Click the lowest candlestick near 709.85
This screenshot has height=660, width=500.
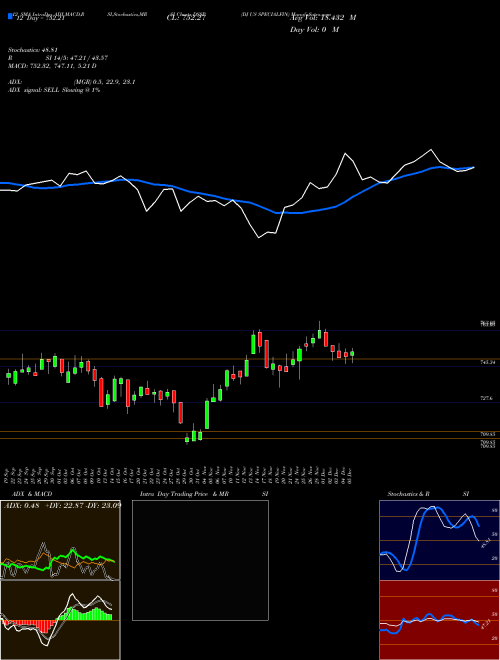[x=187, y=439]
